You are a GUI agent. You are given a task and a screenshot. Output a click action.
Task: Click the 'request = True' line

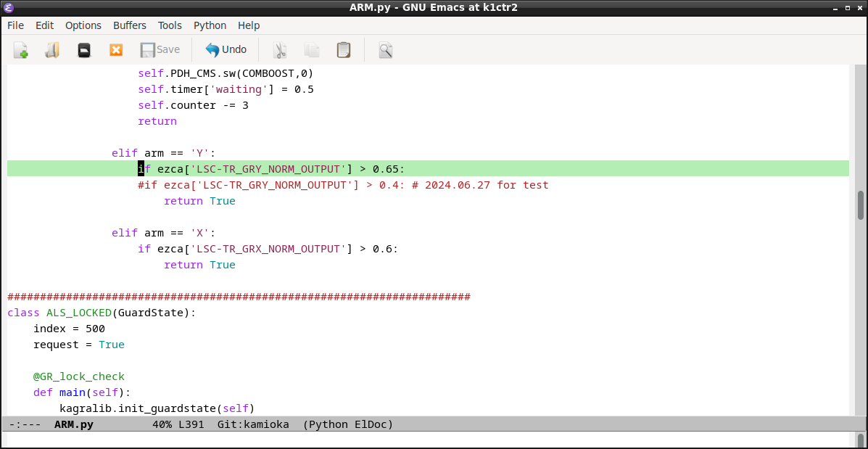[78, 345]
